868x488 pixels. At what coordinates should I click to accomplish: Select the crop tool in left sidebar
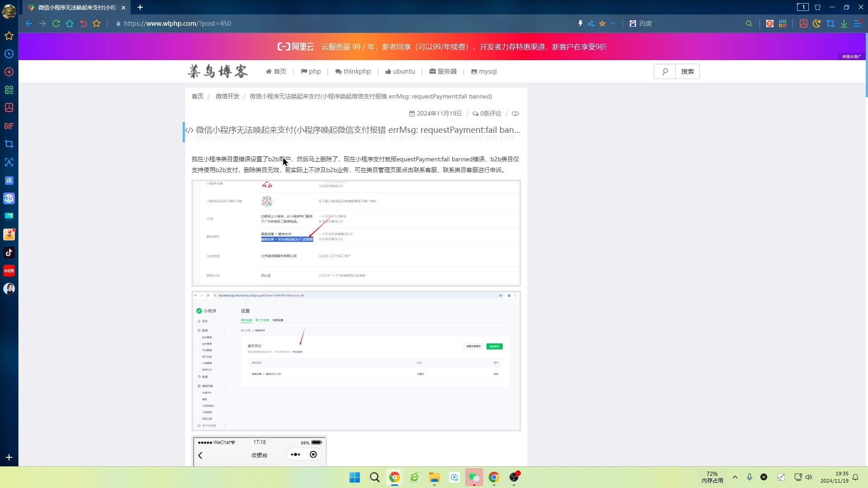tap(9, 144)
